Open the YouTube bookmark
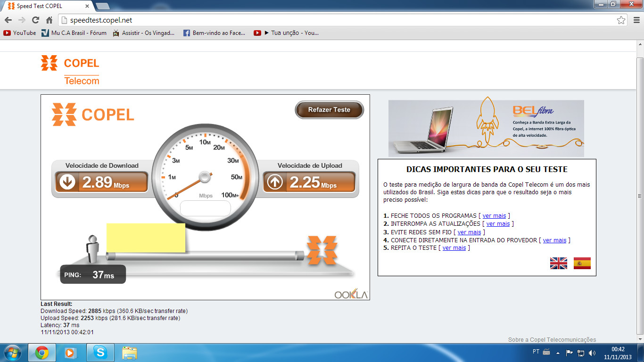The width and height of the screenshot is (644, 362). point(20,33)
